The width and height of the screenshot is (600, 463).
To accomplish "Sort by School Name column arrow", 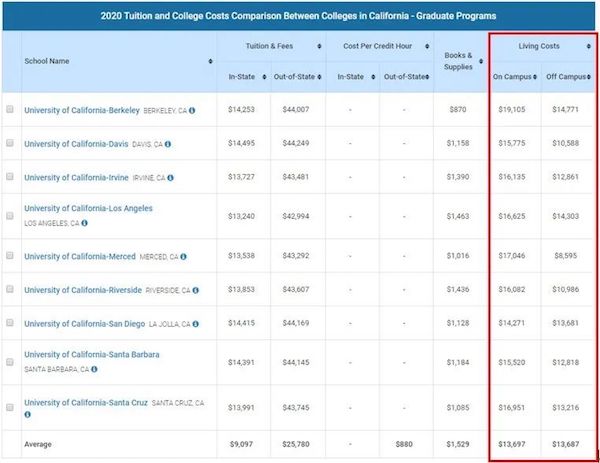I will point(210,61).
